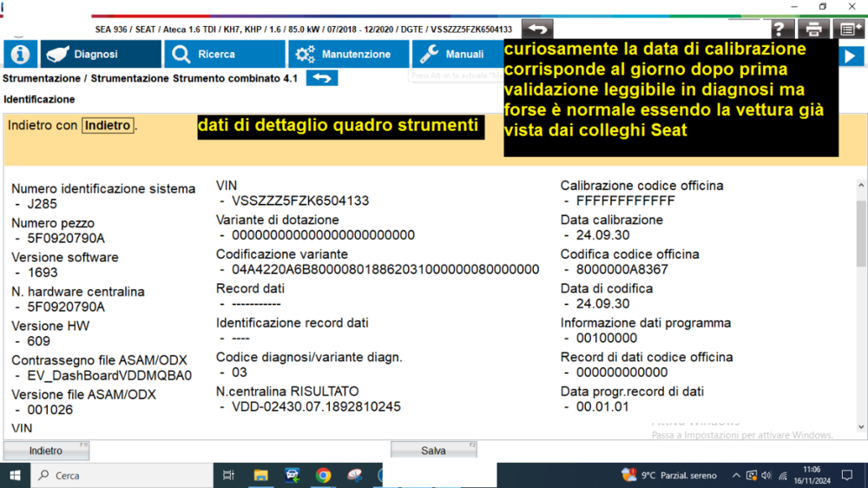Open the protocol list icon top right
The image size is (868, 488).
[849, 30]
